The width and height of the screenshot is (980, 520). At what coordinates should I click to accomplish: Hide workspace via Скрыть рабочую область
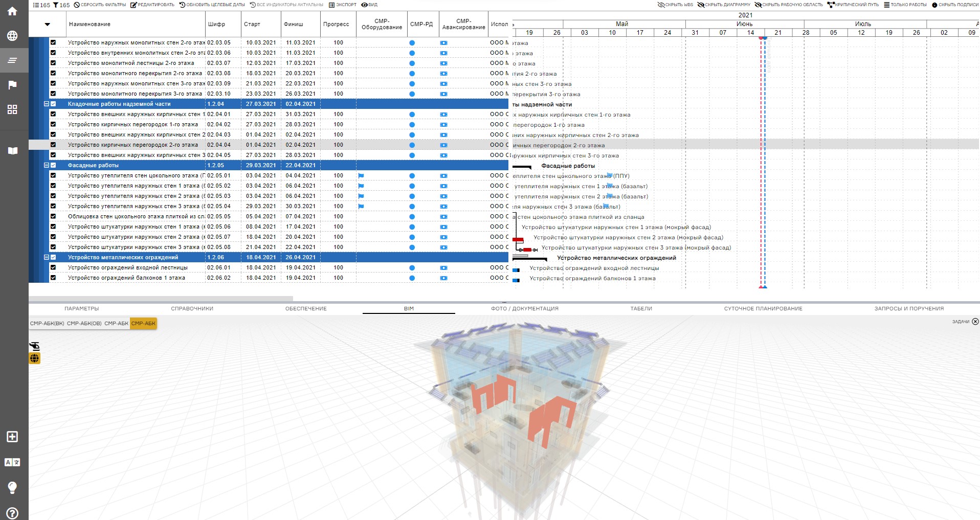click(789, 5)
